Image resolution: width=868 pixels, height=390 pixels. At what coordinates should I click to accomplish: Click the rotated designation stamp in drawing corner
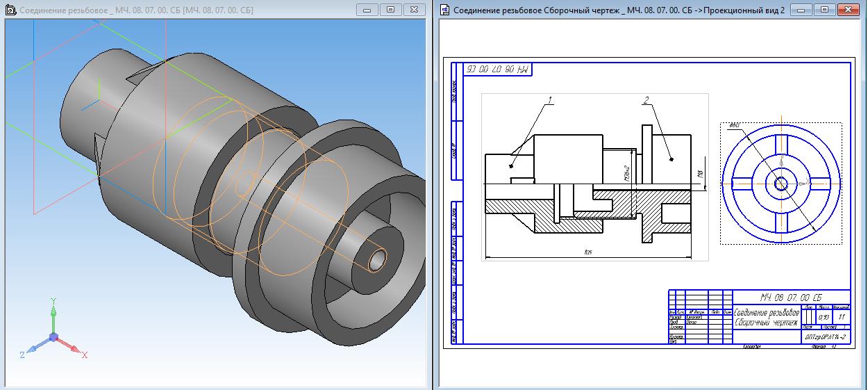tap(498, 70)
